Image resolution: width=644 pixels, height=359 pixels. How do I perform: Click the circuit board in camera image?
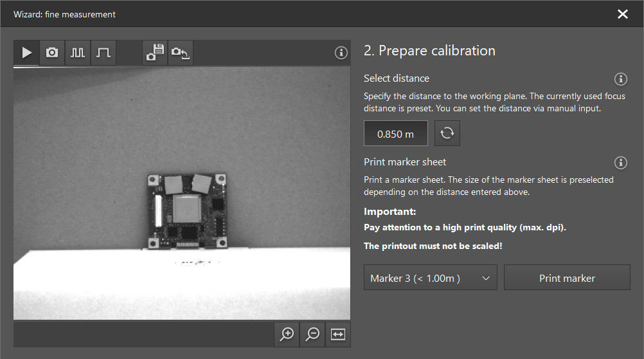click(x=185, y=210)
